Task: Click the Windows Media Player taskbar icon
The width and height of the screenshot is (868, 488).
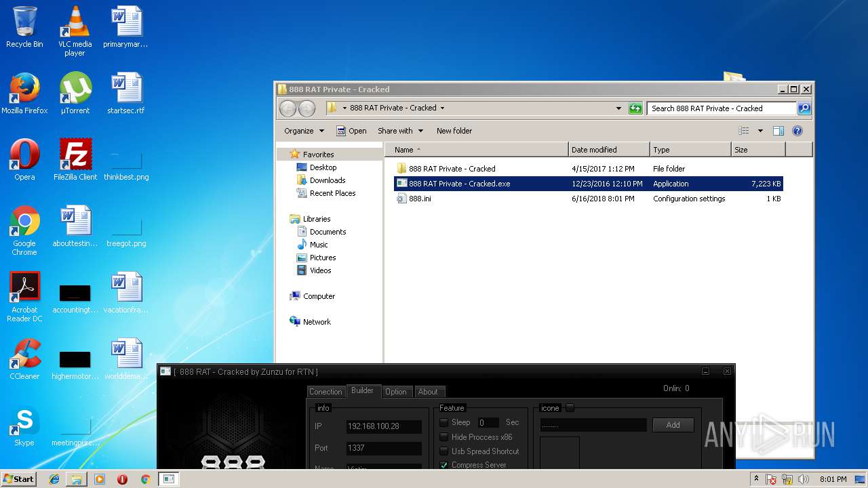Action: click(100, 479)
